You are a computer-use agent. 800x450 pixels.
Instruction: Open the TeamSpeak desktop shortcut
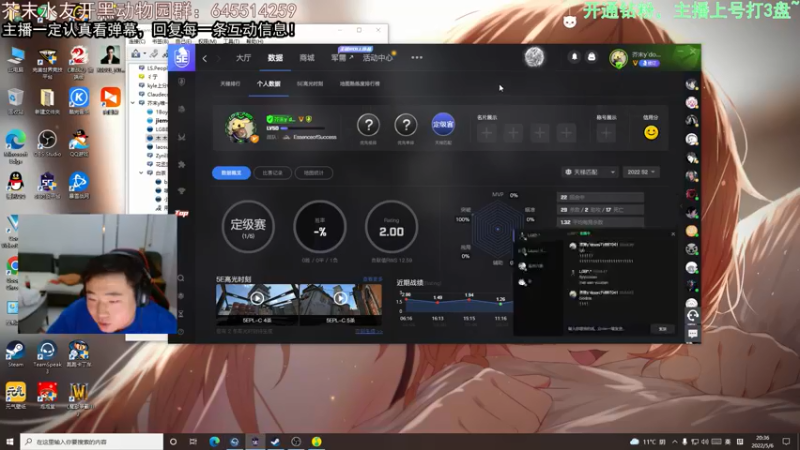click(47, 356)
